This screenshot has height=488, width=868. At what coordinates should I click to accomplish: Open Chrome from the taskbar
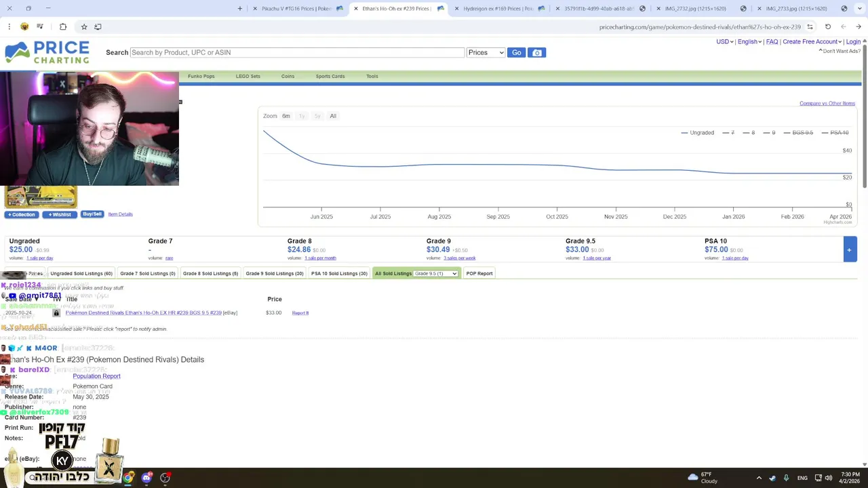[x=128, y=478]
